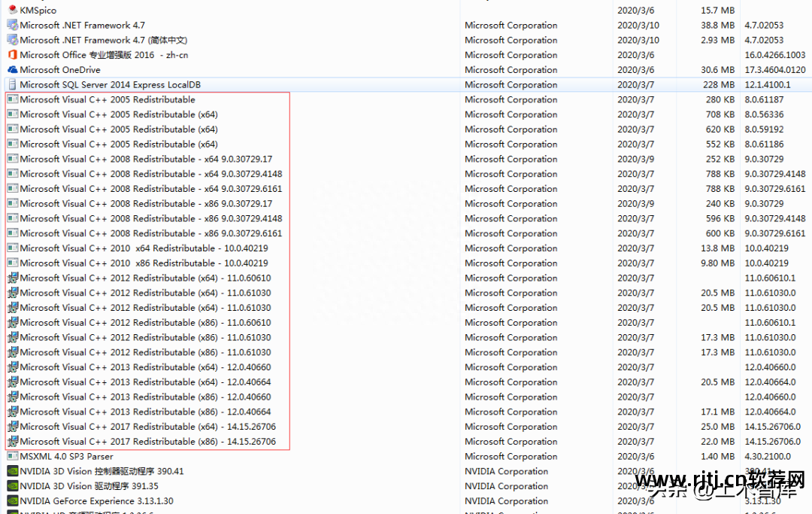Click the SQL Server 2014 Express LocalDB icon

tap(13, 84)
